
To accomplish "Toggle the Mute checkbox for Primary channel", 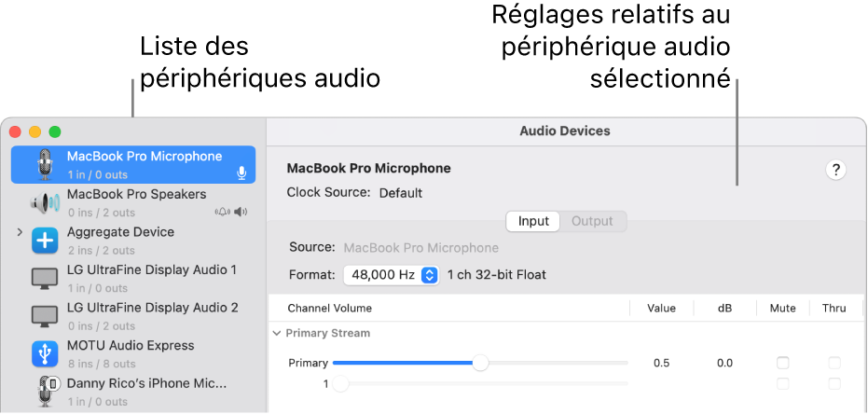I will (783, 363).
